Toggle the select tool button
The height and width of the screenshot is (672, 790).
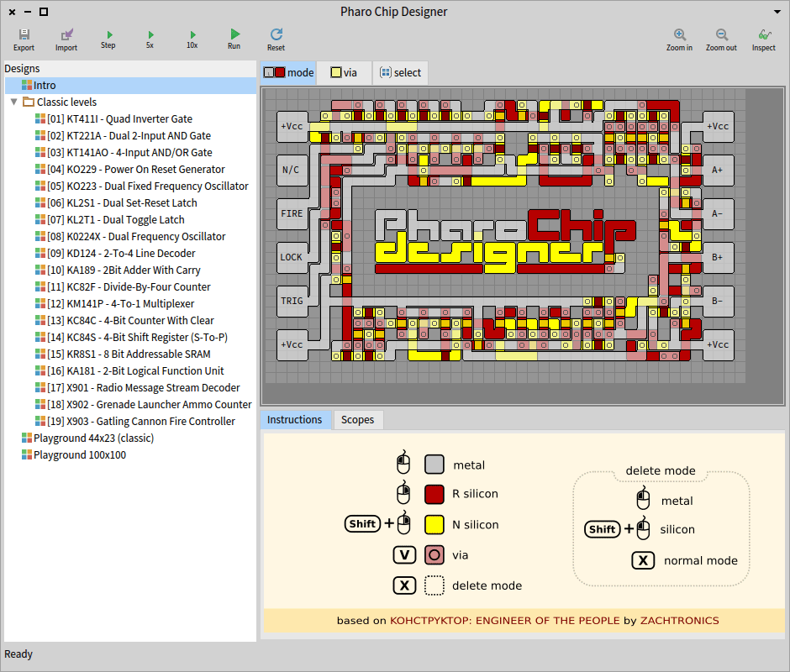pyautogui.click(x=401, y=72)
